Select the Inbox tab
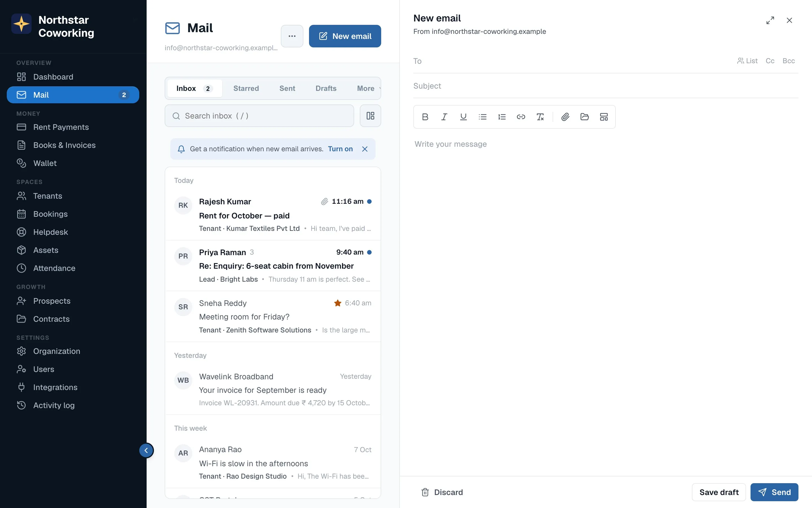The width and height of the screenshot is (812, 508). (x=195, y=88)
